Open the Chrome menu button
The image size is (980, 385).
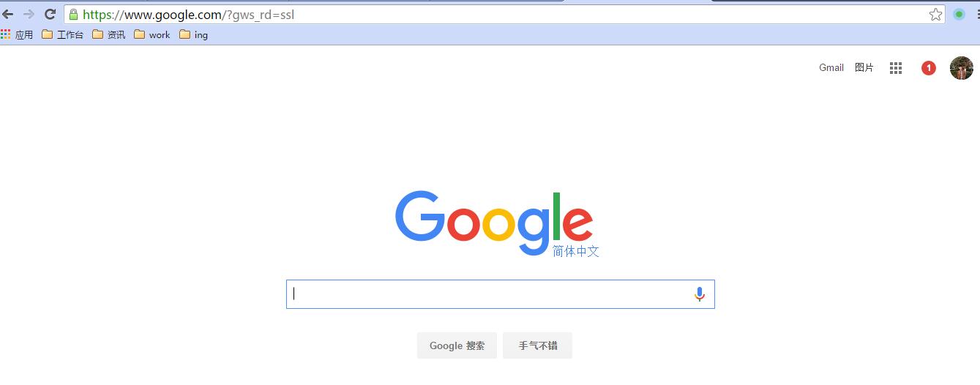977,14
